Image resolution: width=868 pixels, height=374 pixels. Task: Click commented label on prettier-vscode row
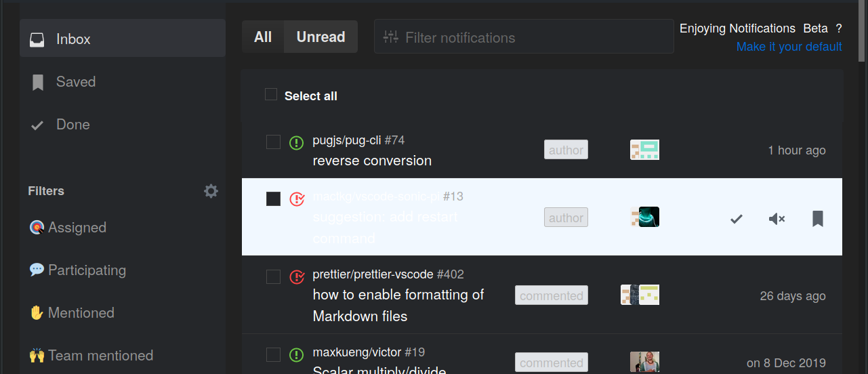[552, 295]
